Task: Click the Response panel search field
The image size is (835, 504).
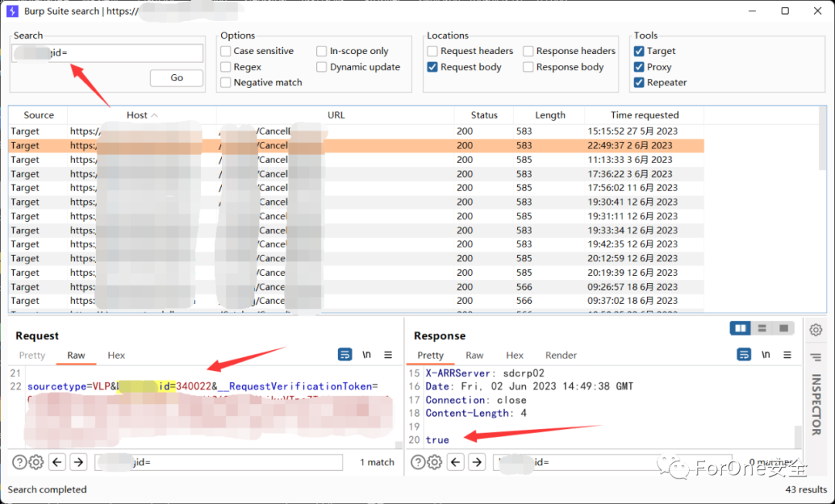Action: 612,462
